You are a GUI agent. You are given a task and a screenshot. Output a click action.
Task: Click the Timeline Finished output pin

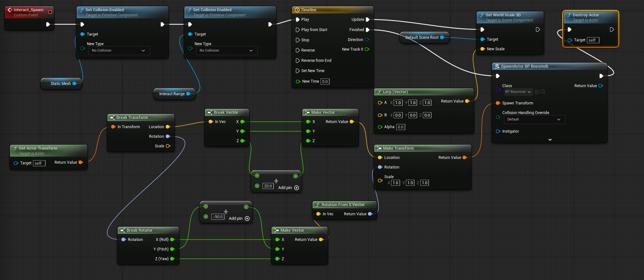(x=368, y=30)
